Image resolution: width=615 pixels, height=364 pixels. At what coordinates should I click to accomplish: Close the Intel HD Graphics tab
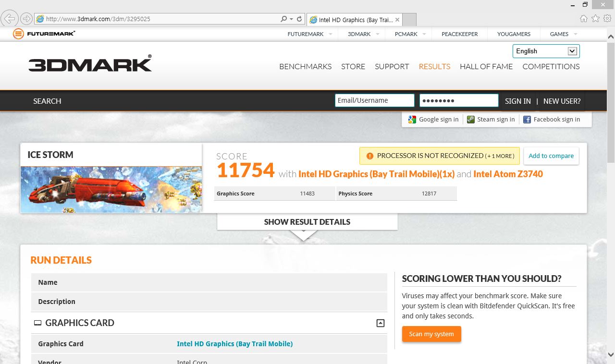[x=397, y=20]
